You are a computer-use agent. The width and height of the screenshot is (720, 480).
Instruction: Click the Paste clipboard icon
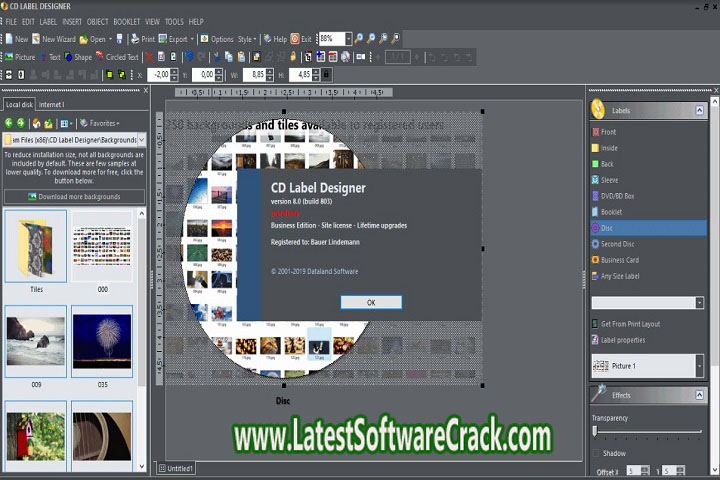(x=241, y=57)
